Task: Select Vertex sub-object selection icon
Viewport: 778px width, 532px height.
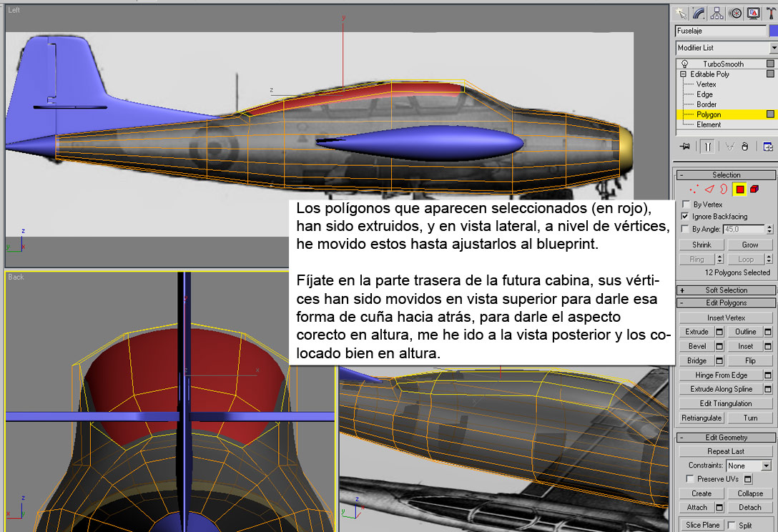Action: (694, 189)
